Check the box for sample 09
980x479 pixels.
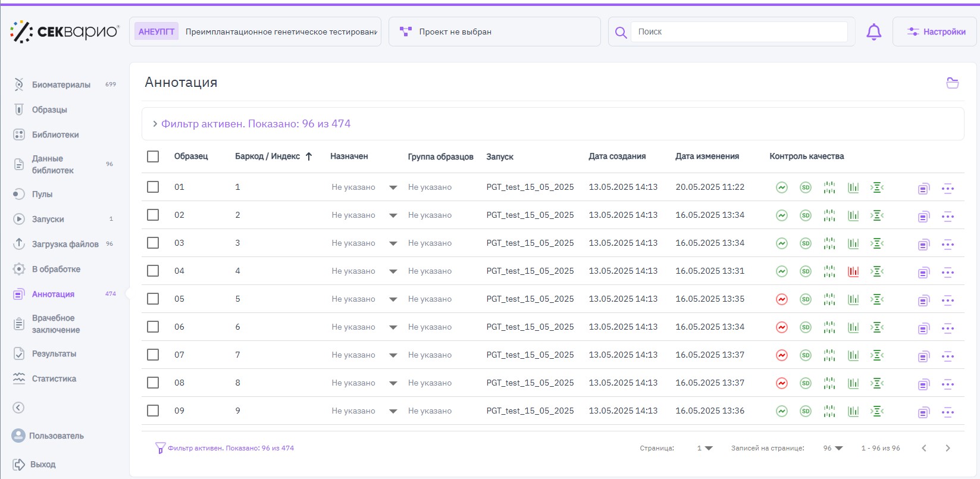click(x=153, y=411)
